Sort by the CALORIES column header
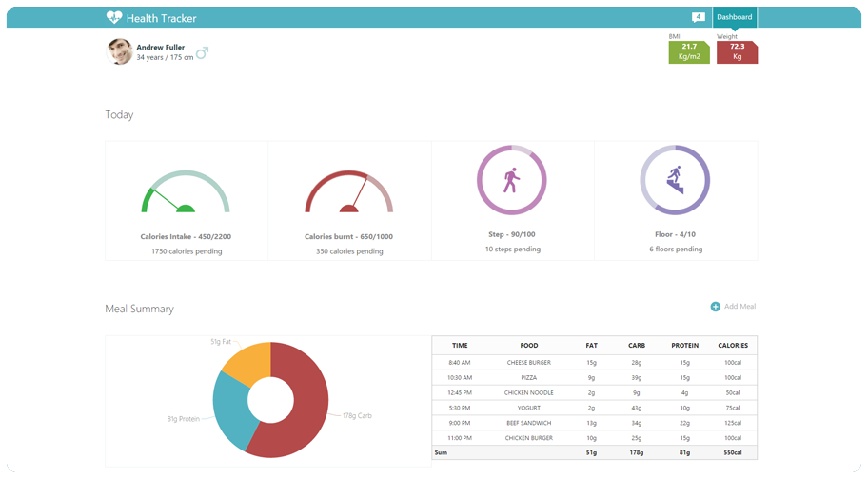 732,346
